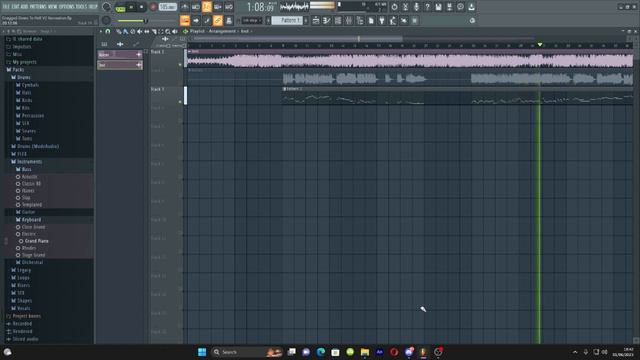Open the OPTIONS menu
The height and width of the screenshot is (360, 640).
point(67,7)
